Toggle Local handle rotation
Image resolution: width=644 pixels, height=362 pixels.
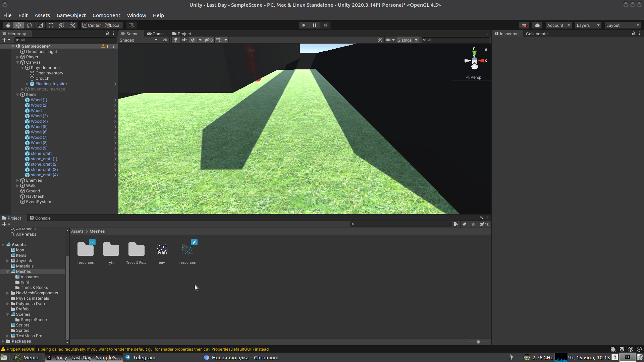point(113,25)
